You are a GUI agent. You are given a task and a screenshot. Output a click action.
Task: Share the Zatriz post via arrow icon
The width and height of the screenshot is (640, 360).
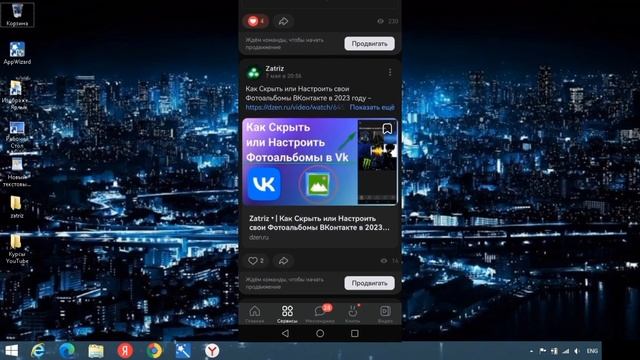pos(283,260)
